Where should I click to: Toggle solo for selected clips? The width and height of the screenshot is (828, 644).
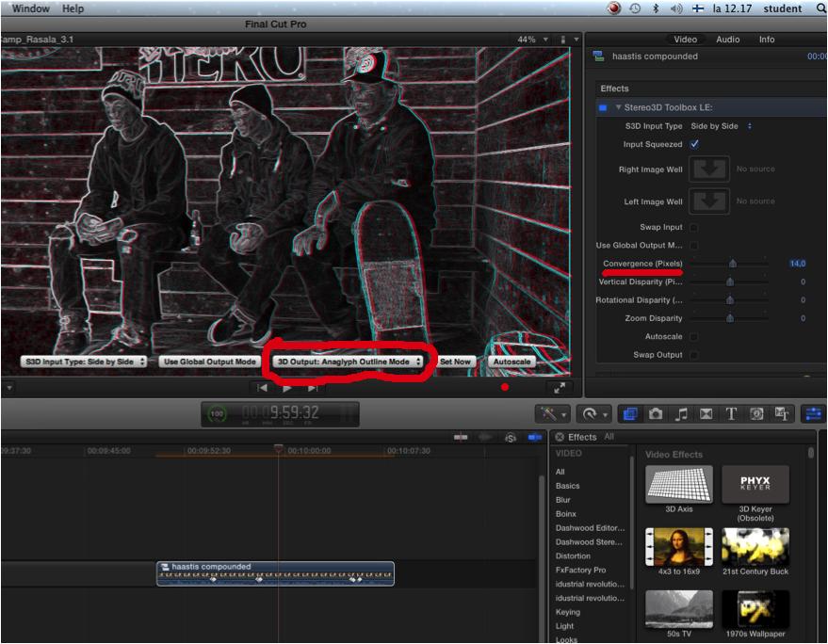[511, 437]
